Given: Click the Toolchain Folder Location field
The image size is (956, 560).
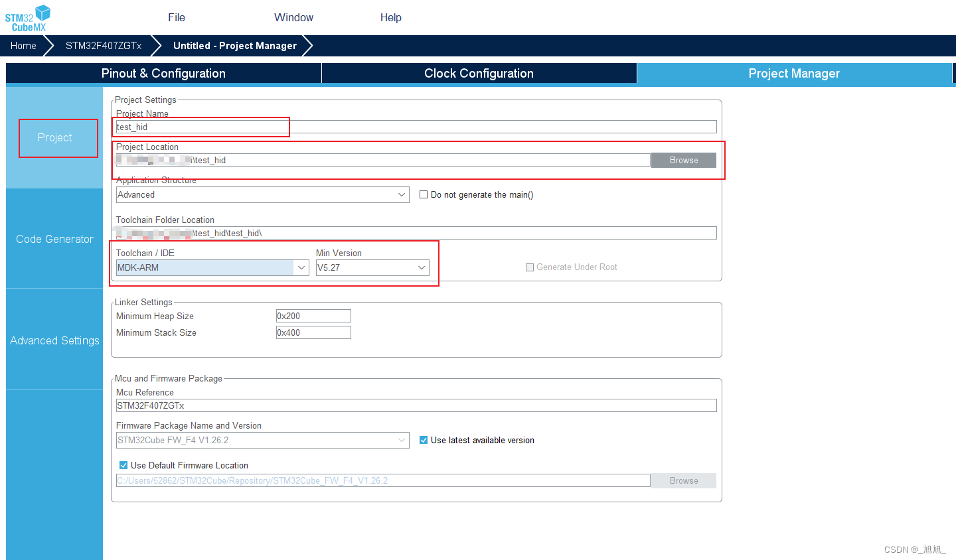Looking at the screenshot, I should coord(416,233).
